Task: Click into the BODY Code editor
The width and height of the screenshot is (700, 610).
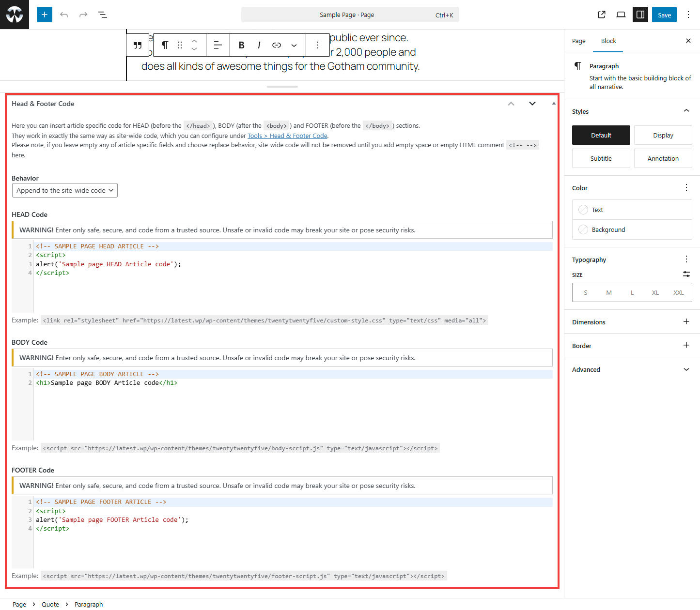Action: pyautogui.click(x=282, y=405)
